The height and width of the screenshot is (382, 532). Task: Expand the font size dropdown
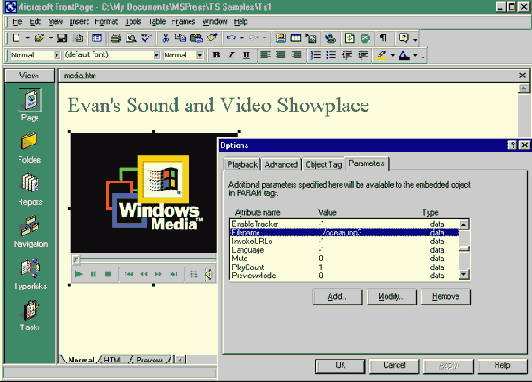[200, 55]
